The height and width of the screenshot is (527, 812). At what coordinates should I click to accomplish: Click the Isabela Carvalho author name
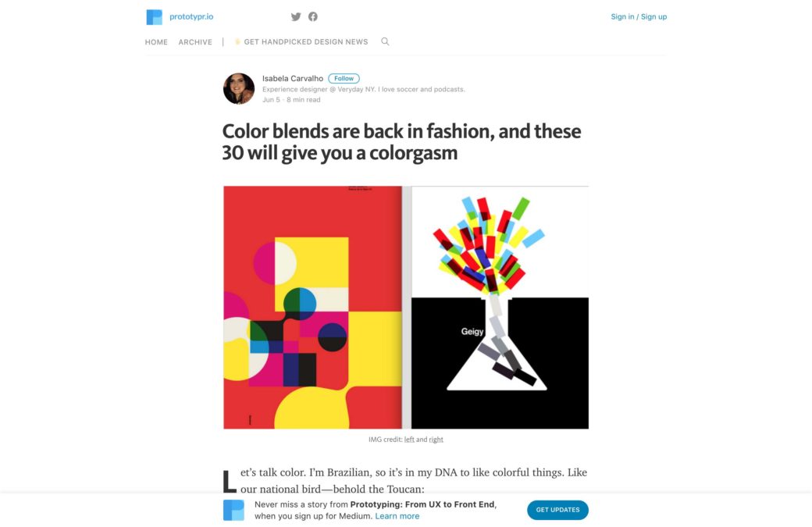293,78
